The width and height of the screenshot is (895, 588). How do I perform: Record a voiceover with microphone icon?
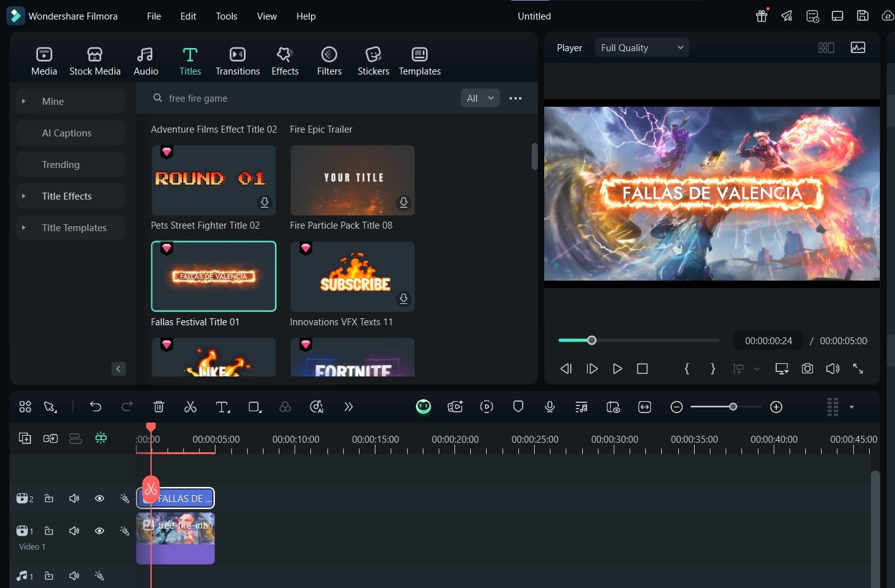(550, 407)
